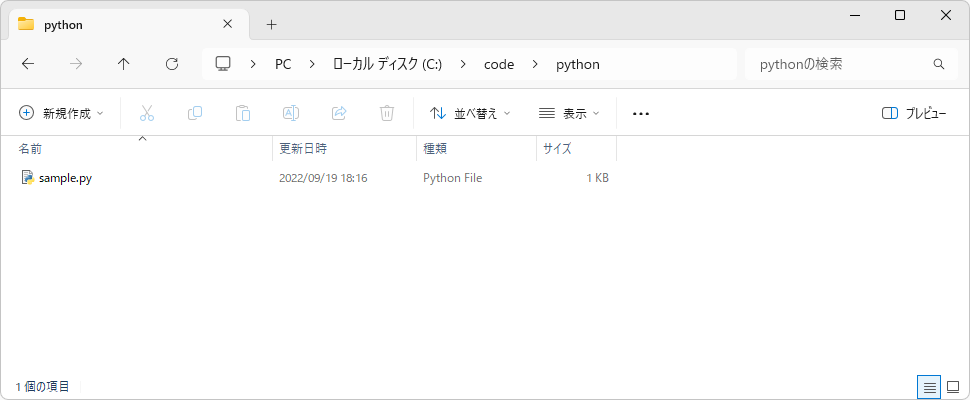
Task: Switch to large icons view in status bar
Action: (x=953, y=387)
